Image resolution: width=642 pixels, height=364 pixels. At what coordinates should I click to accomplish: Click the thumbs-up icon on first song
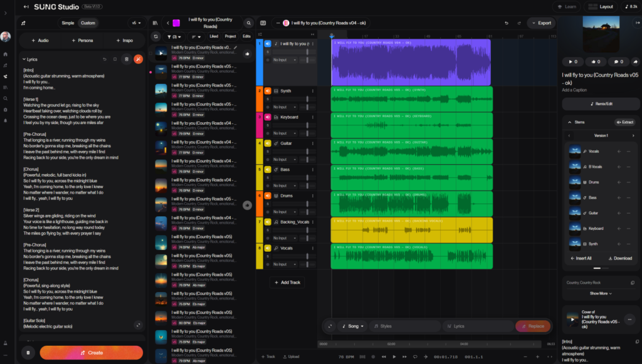247,54
